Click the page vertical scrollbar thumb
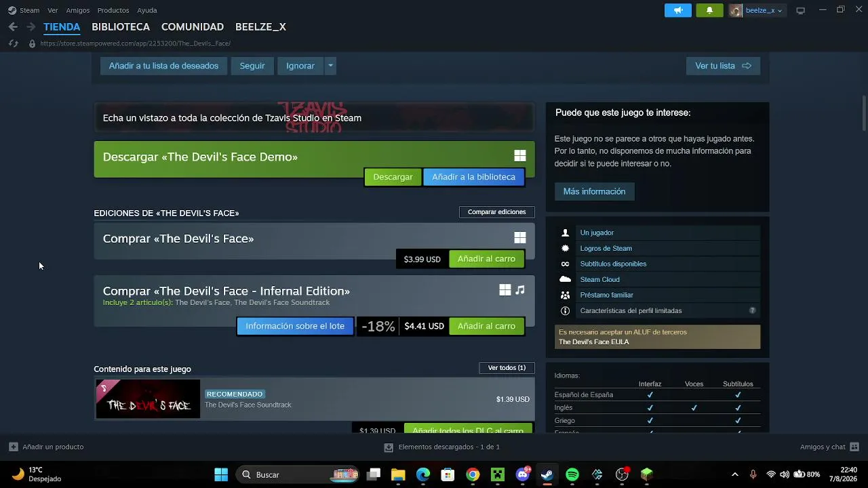The image size is (868, 488). tap(864, 113)
